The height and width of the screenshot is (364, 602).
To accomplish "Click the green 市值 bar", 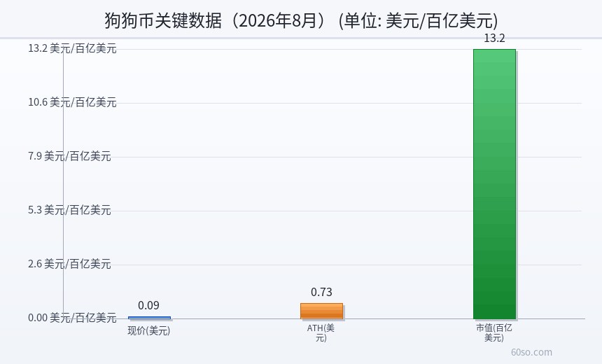I will [494, 184].
